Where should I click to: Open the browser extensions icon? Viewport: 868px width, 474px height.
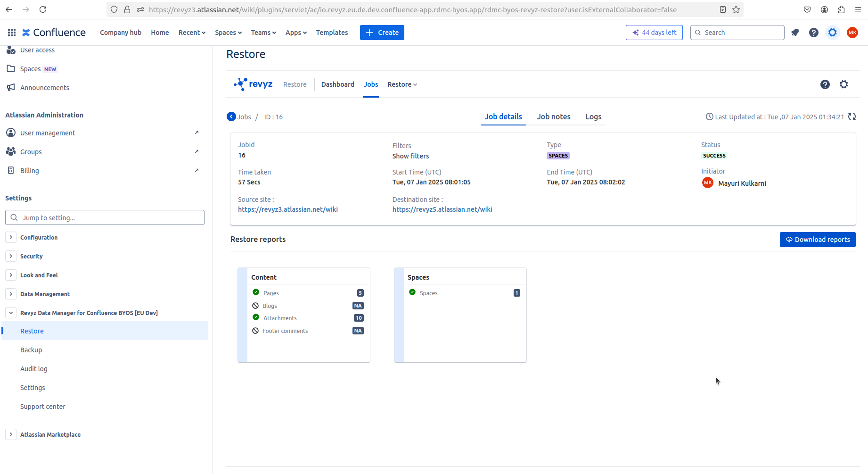[x=841, y=9]
